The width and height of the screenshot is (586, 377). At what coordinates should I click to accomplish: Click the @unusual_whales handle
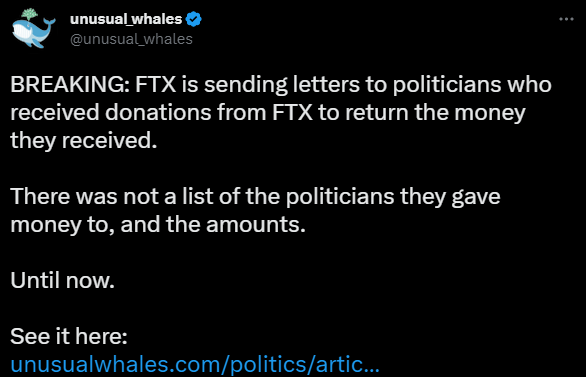click(131, 39)
